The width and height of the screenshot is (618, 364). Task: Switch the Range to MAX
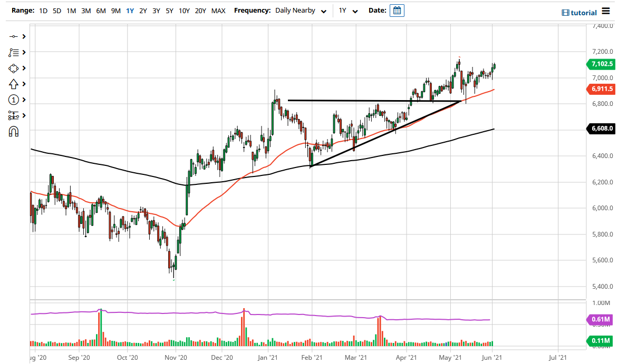pyautogui.click(x=218, y=10)
